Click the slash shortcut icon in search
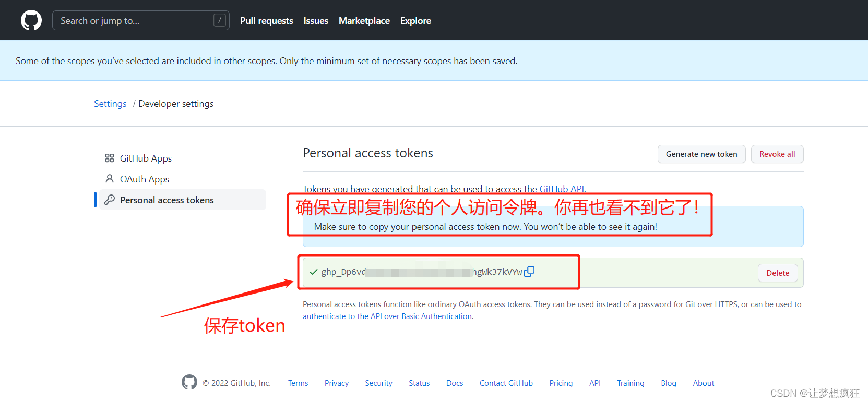 coord(220,20)
